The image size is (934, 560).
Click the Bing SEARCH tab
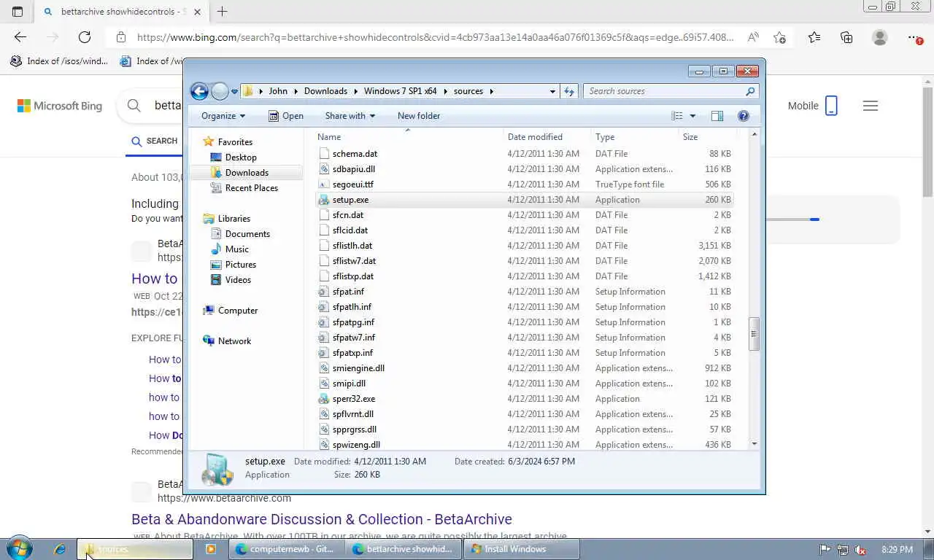point(154,141)
